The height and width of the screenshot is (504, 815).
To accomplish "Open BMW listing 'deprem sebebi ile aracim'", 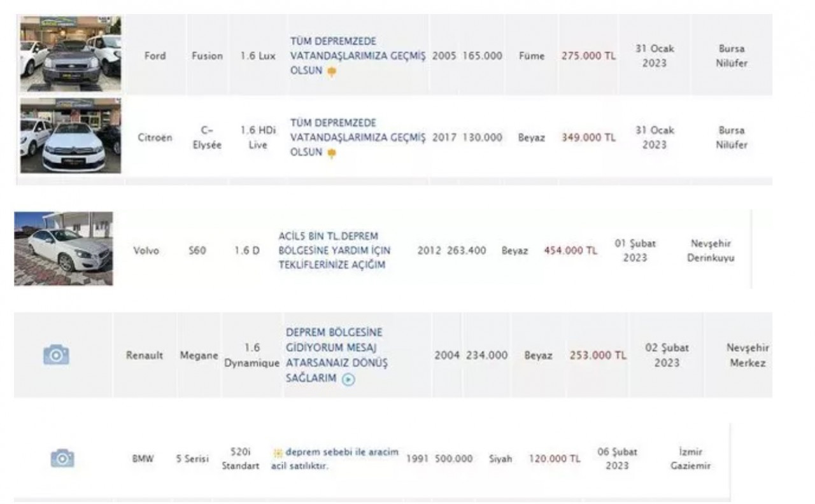I will pos(335,459).
